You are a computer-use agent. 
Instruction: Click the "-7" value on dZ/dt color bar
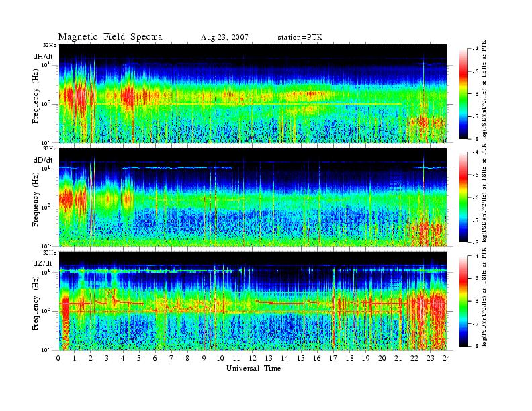[x=476, y=324]
